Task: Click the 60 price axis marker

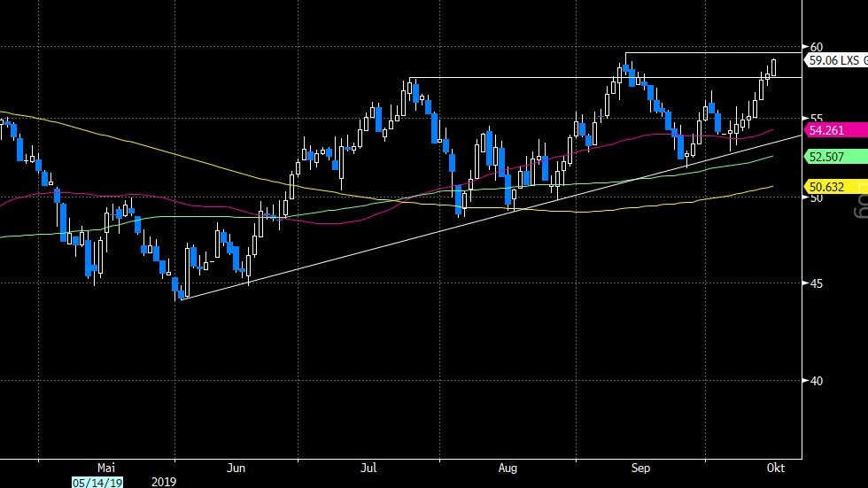Action: point(816,47)
